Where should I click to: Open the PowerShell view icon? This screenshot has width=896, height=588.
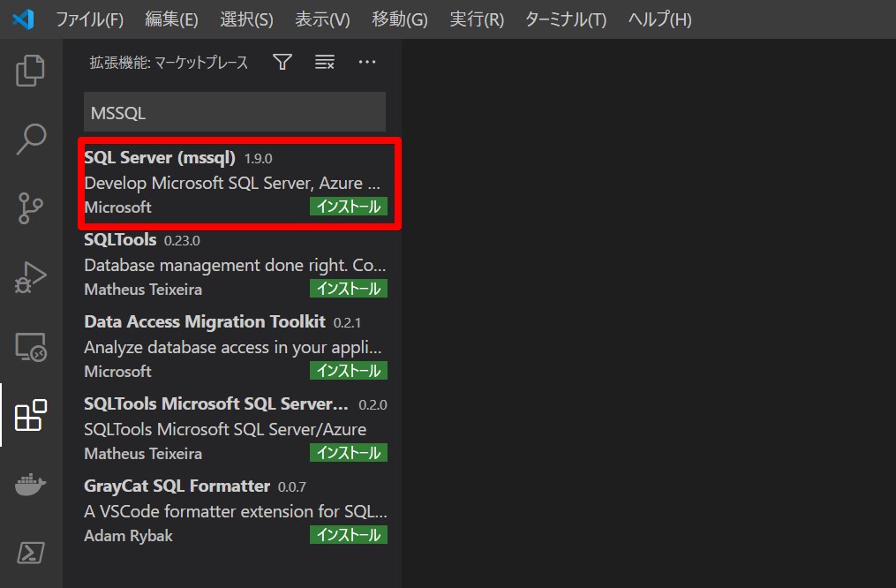[x=30, y=553]
